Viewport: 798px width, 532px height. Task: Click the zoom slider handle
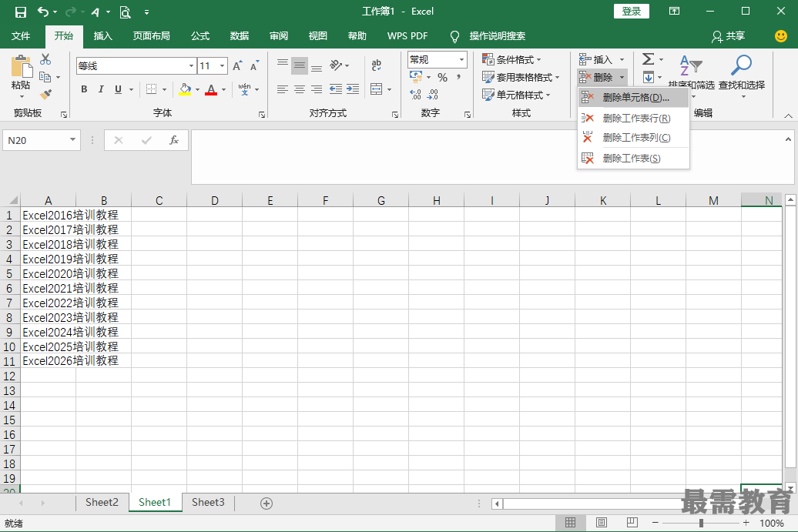pyautogui.click(x=701, y=523)
